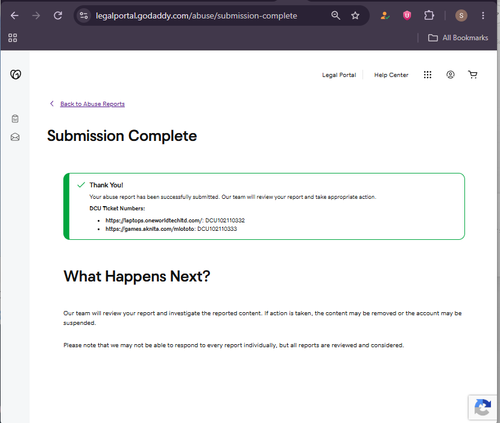This screenshot has height=423, width=500.
Task: Click the laptops.oneworldtechltd.com URL entry
Action: 154,220
